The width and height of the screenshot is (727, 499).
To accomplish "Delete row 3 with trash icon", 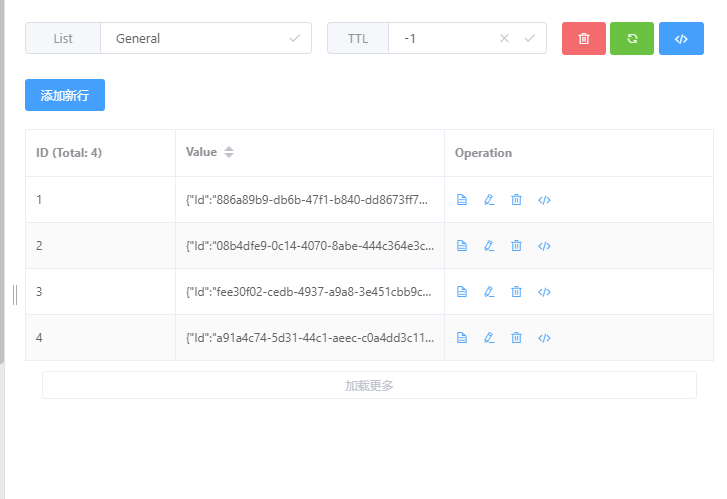I will tap(517, 292).
